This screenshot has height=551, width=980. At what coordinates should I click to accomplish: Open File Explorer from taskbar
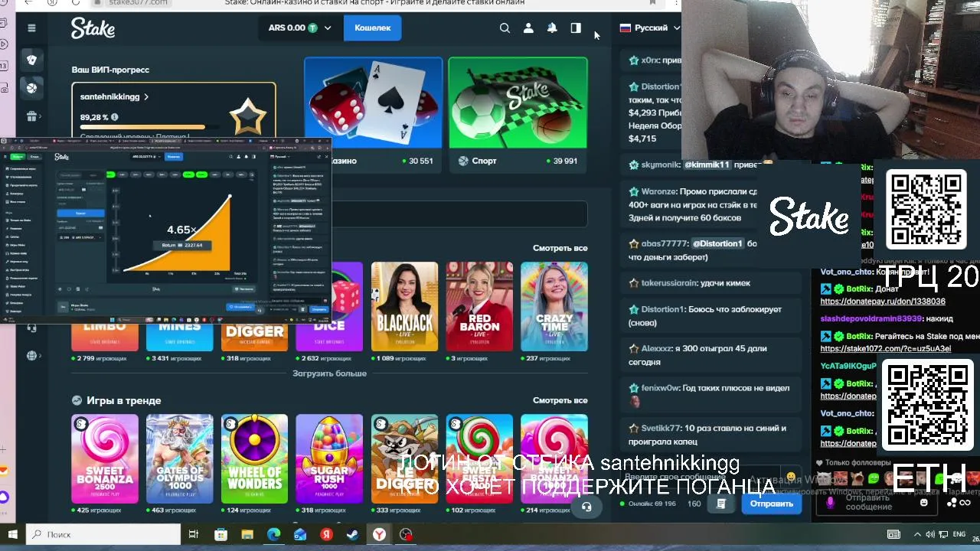(247, 534)
